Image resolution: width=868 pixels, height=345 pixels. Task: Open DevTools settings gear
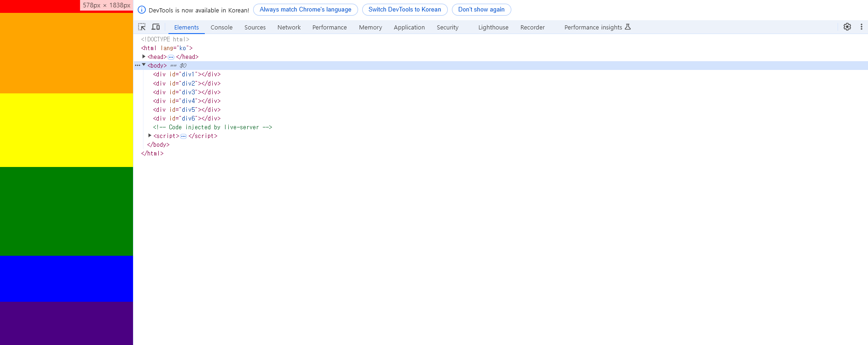847,27
